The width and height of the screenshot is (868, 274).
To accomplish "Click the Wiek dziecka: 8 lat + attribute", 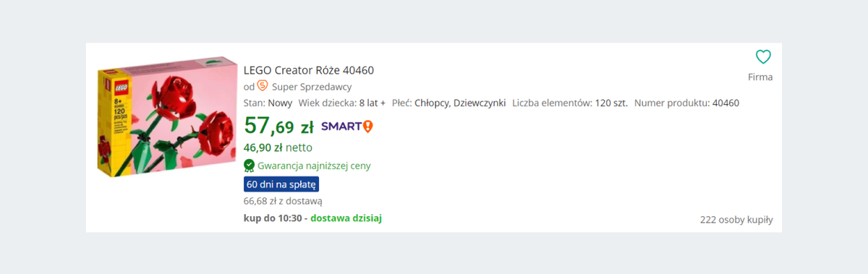I will coord(342,103).
